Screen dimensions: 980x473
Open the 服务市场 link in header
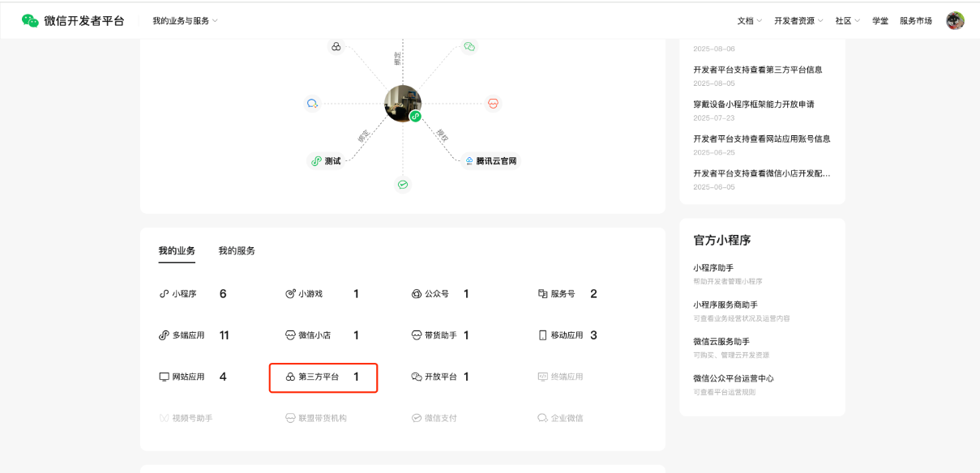click(x=915, y=20)
